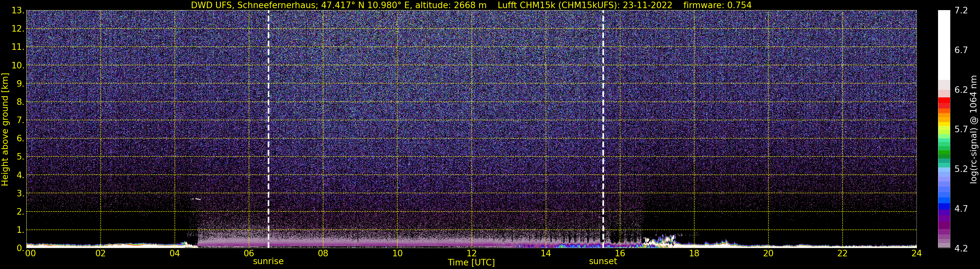Screen dimensions: 980x269
Task: Click time axis tick label '22'
Action: (842, 253)
